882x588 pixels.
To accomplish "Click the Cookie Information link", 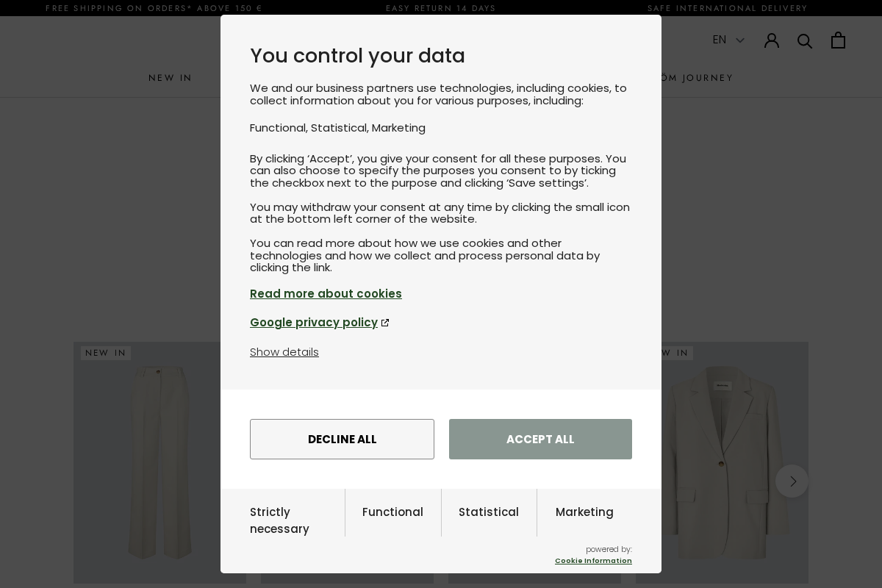I will [593, 561].
